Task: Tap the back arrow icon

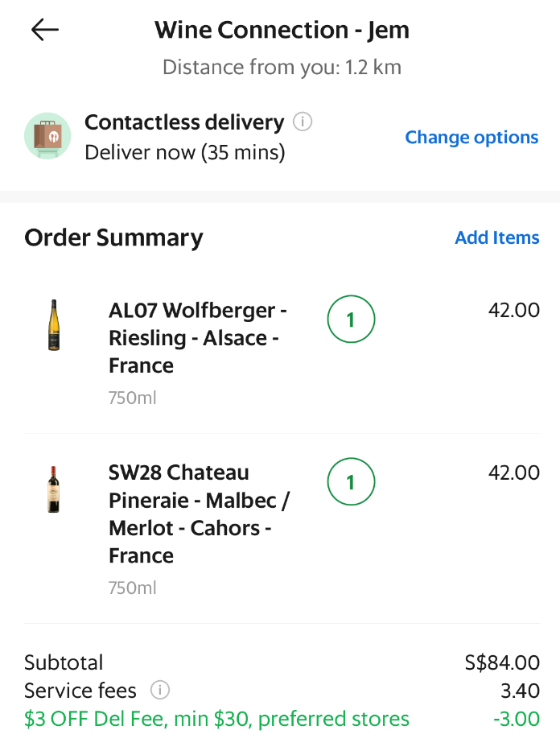Action: pos(45,30)
